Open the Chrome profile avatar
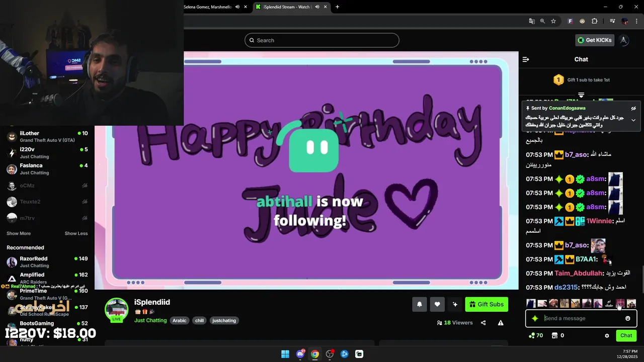 [625, 21]
